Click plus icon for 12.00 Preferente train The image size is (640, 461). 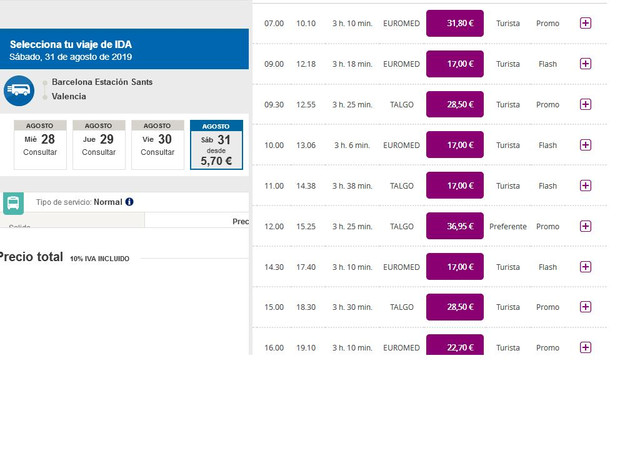[x=585, y=226]
